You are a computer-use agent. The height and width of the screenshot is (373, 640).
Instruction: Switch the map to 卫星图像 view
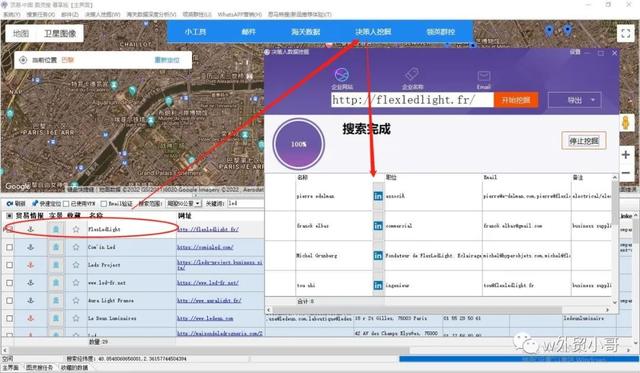pos(60,33)
